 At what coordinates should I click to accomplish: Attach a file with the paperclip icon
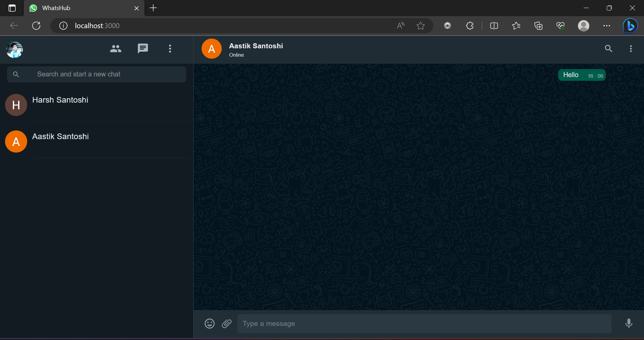point(227,324)
